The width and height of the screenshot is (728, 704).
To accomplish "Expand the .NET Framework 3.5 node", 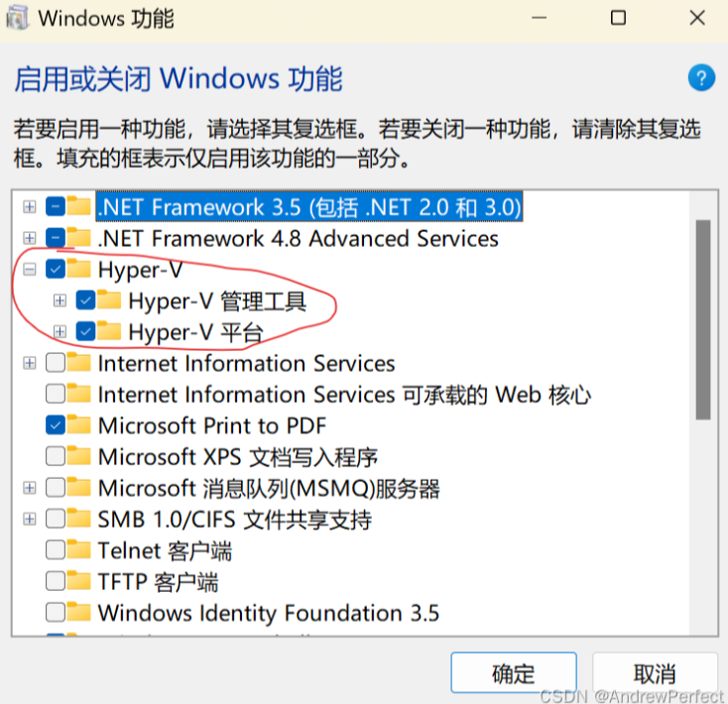I will pyautogui.click(x=29, y=207).
